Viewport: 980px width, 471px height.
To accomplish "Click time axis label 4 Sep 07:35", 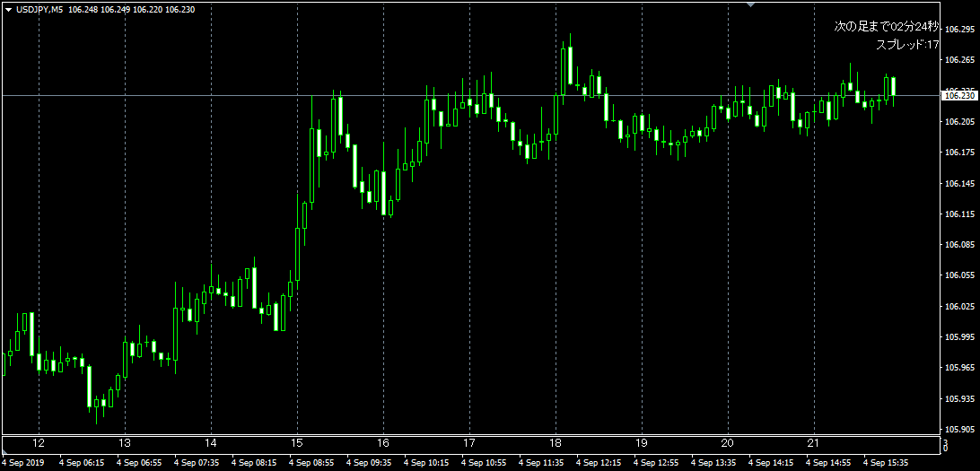I will (197, 464).
